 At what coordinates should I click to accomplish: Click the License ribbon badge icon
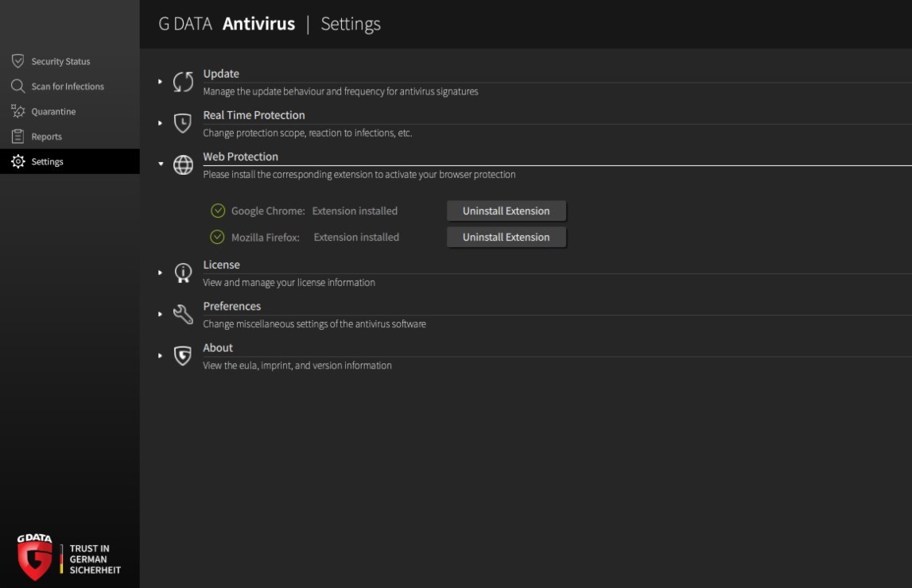pos(183,273)
